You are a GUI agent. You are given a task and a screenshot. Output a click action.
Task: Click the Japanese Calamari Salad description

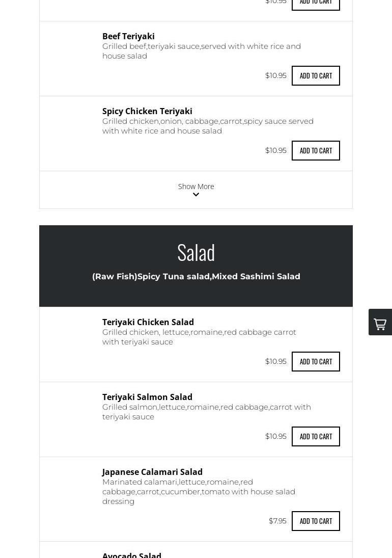pos(199,492)
